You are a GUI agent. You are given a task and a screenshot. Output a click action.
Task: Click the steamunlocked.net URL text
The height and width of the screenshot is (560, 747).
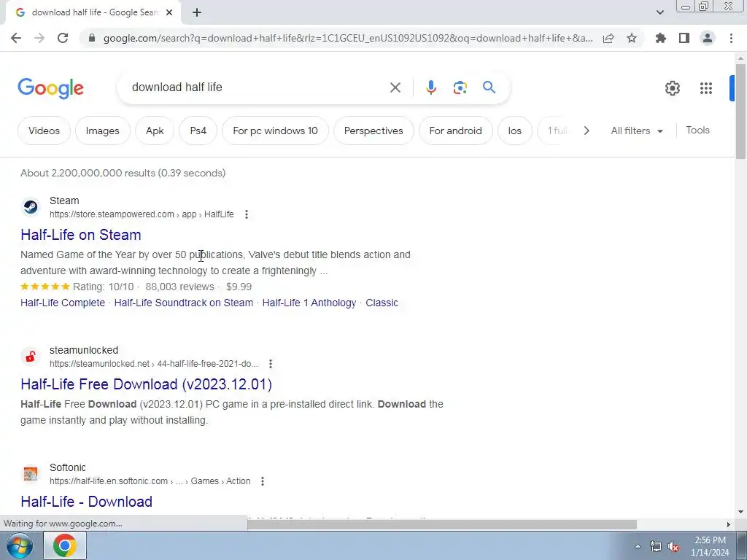click(154, 364)
